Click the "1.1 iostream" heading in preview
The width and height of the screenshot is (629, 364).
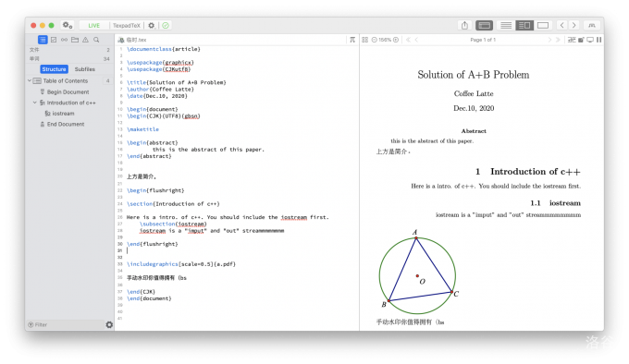pyautogui.click(x=556, y=203)
